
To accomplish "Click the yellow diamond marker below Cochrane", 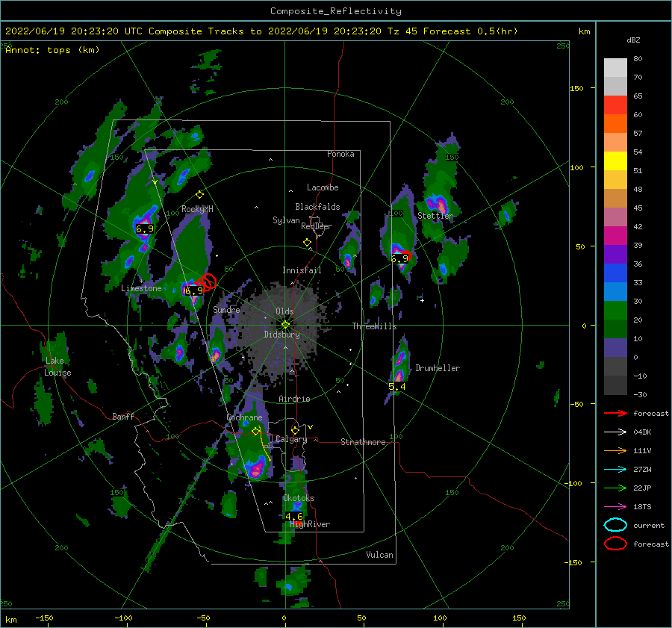I will (256, 431).
